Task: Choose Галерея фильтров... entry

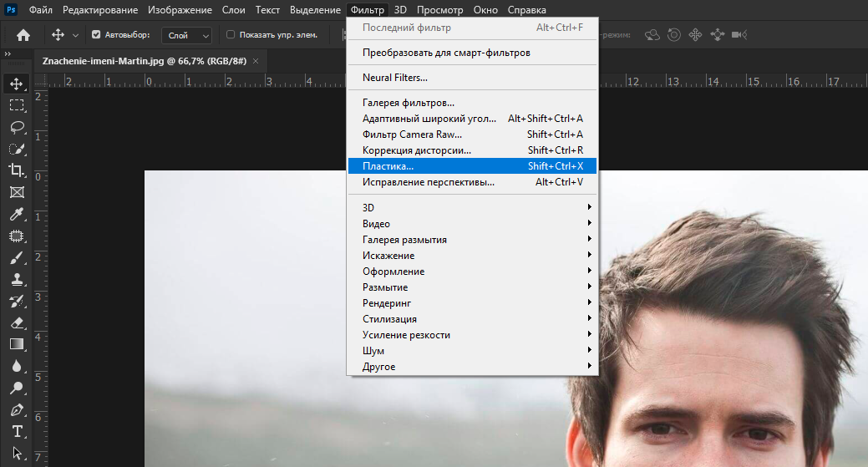Action: 472,103
